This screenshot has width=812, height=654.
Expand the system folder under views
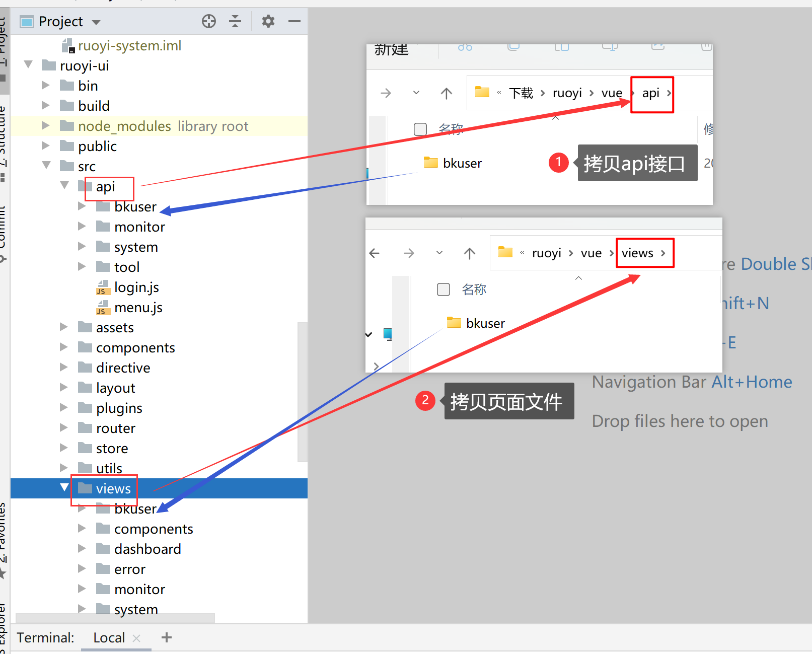82,609
